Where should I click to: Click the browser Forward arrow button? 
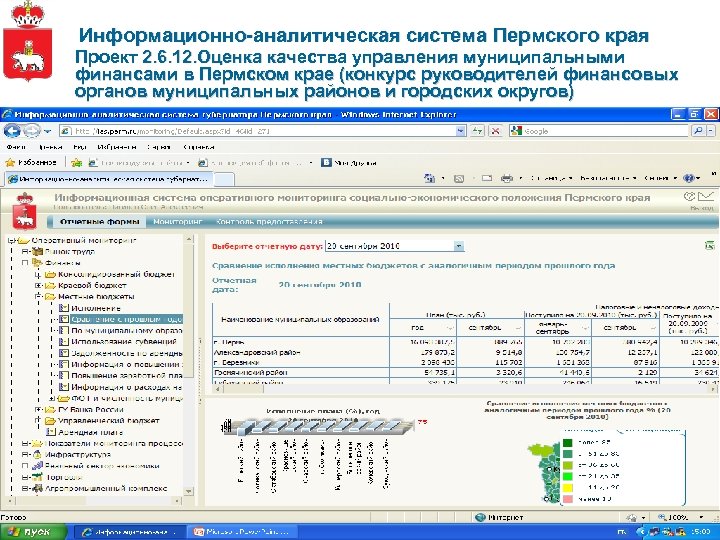(31, 131)
